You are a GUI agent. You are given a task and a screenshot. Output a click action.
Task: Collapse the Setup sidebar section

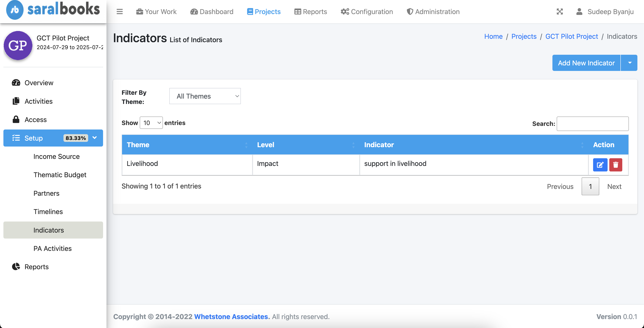coord(53,138)
